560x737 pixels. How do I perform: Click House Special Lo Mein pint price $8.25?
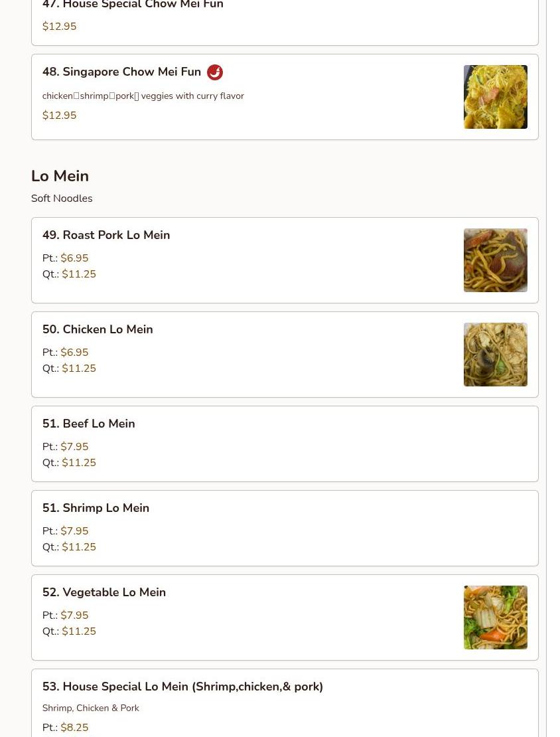[x=74, y=727]
